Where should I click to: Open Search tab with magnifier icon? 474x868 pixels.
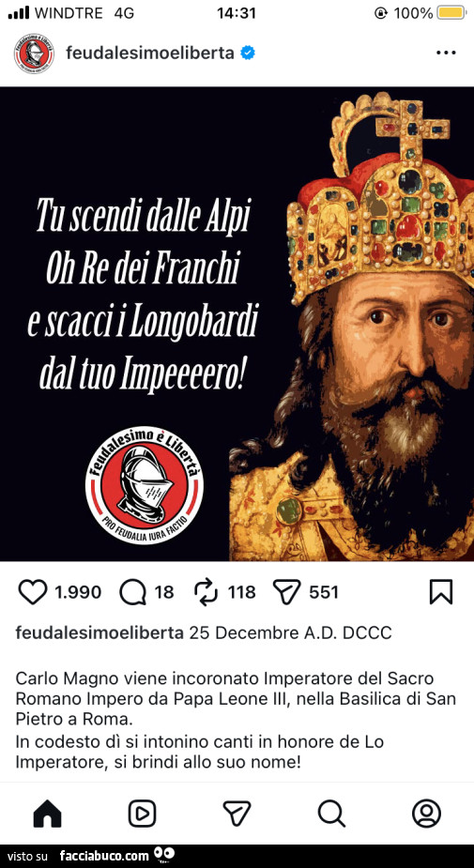(331, 814)
